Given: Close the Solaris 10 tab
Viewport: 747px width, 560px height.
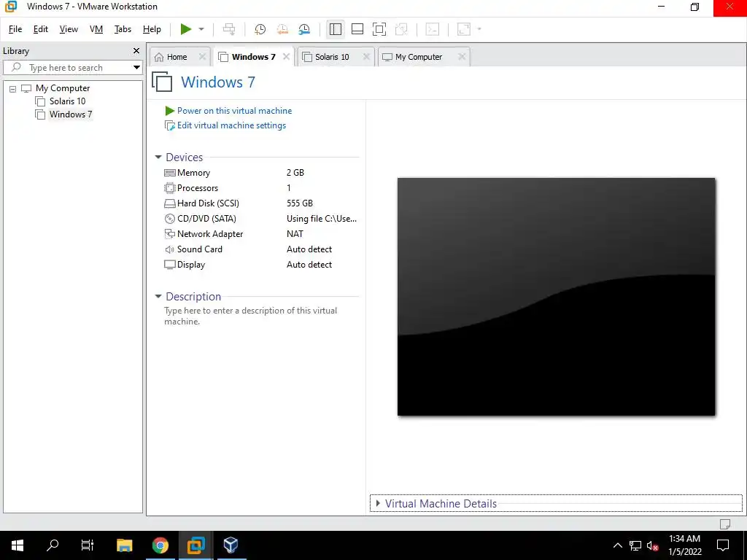Looking at the screenshot, I should pyautogui.click(x=366, y=57).
